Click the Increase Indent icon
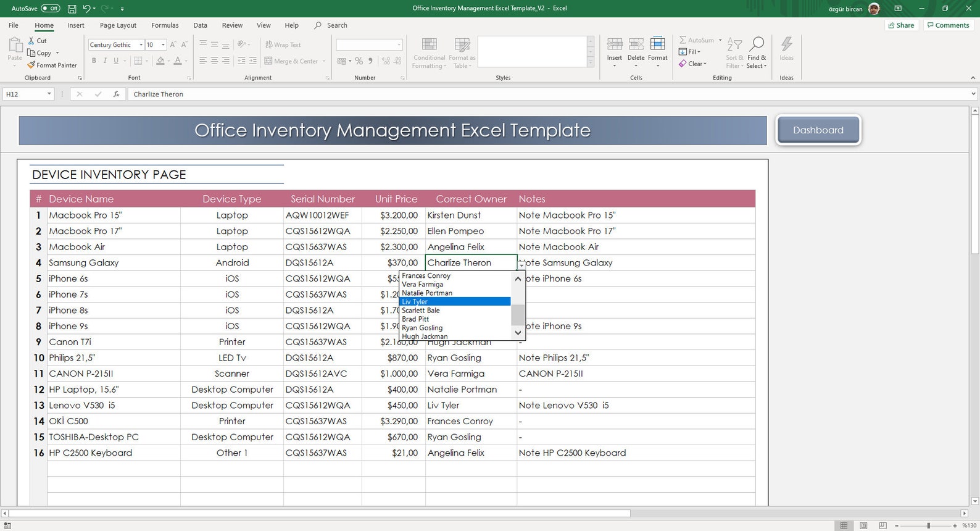The width and height of the screenshot is (980, 531). point(252,61)
